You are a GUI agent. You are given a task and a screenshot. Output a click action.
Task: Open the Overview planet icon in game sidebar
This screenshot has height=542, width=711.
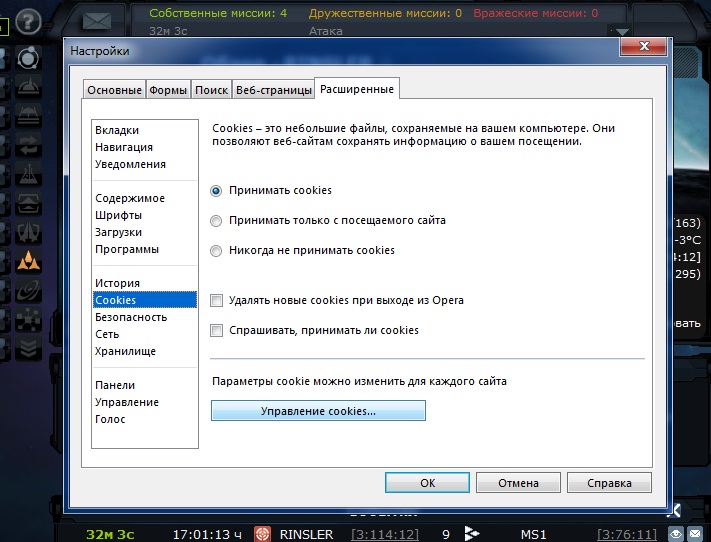tap(28, 57)
